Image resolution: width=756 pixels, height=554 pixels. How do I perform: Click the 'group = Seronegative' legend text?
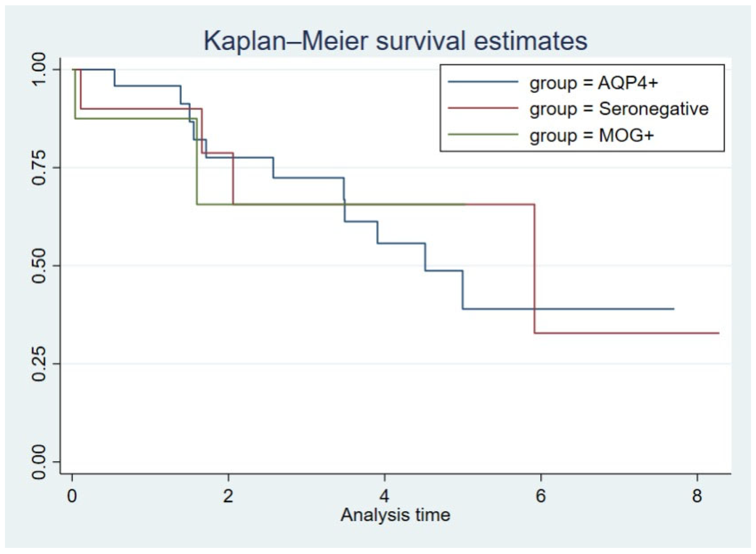coord(619,109)
